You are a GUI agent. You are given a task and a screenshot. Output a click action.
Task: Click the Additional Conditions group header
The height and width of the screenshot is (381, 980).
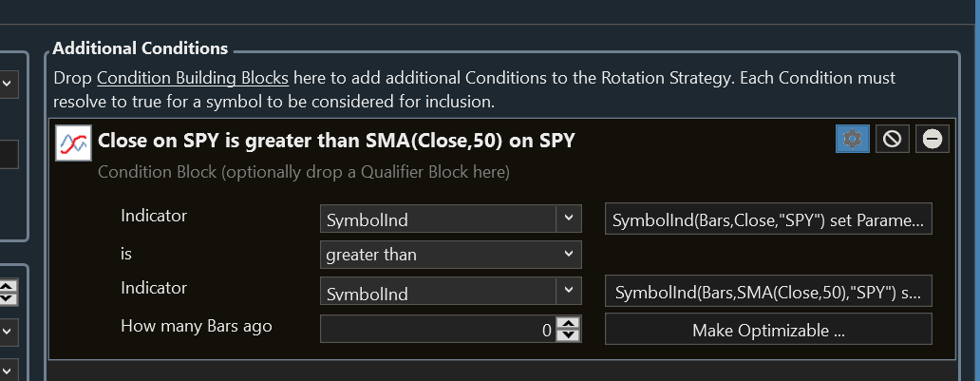tap(141, 48)
